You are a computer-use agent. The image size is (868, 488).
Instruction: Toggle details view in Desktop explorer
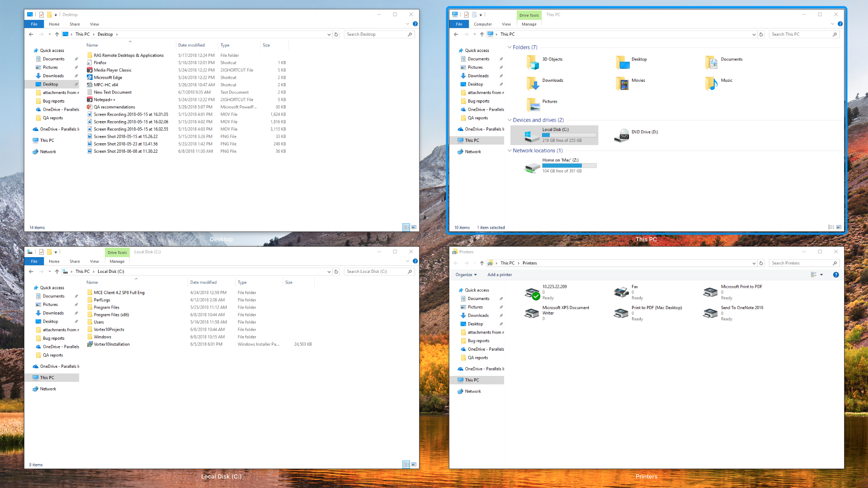pyautogui.click(x=406, y=227)
